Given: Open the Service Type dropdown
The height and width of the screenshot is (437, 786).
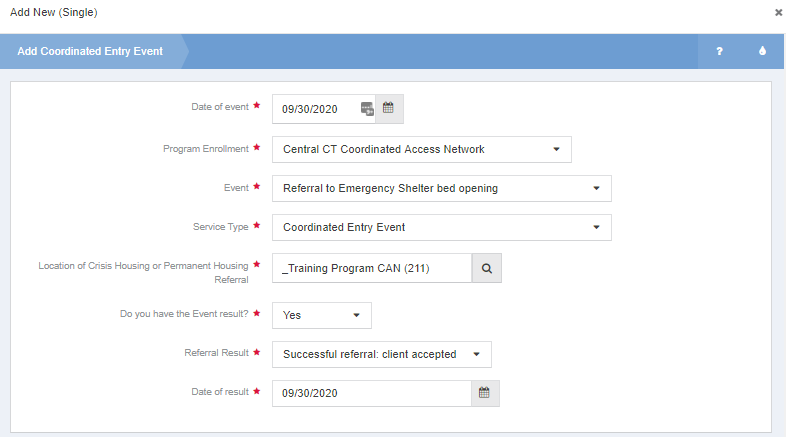Looking at the screenshot, I should [x=441, y=227].
